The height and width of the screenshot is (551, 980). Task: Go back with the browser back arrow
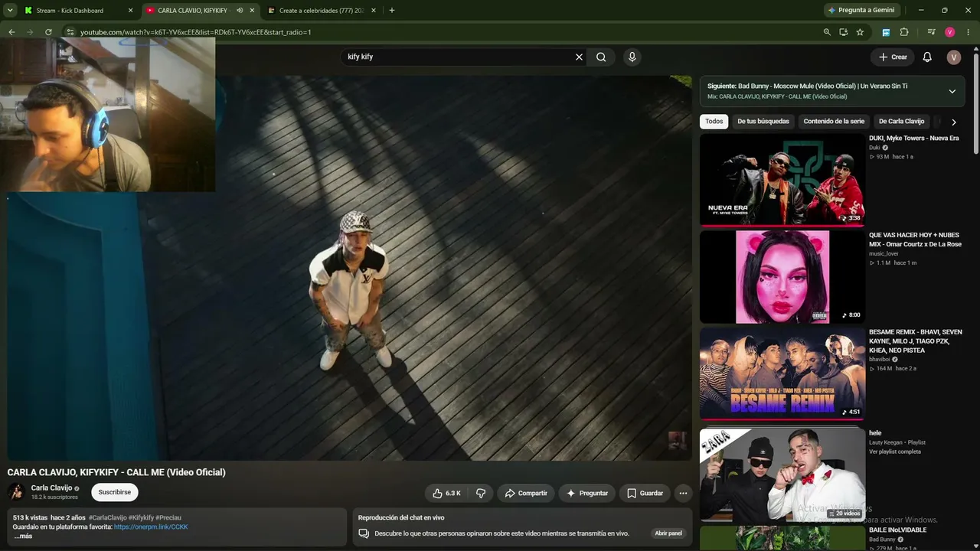click(11, 32)
